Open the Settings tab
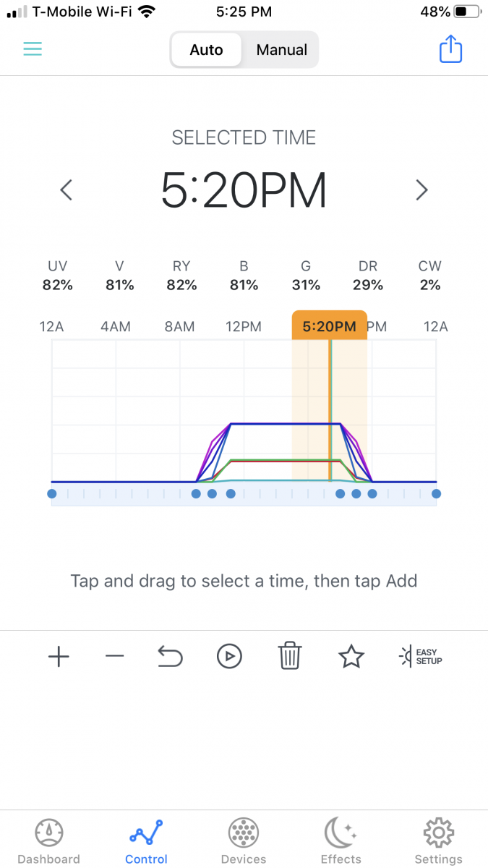This screenshot has height=868, width=488. click(x=438, y=841)
